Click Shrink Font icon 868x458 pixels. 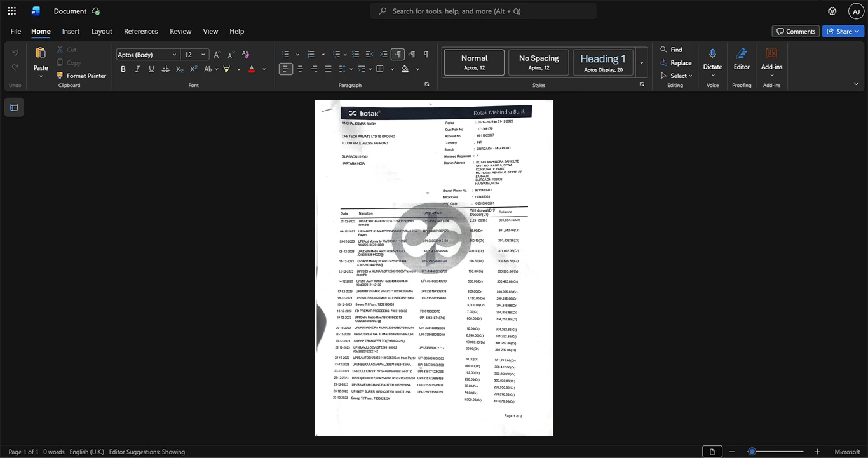pos(231,54)
